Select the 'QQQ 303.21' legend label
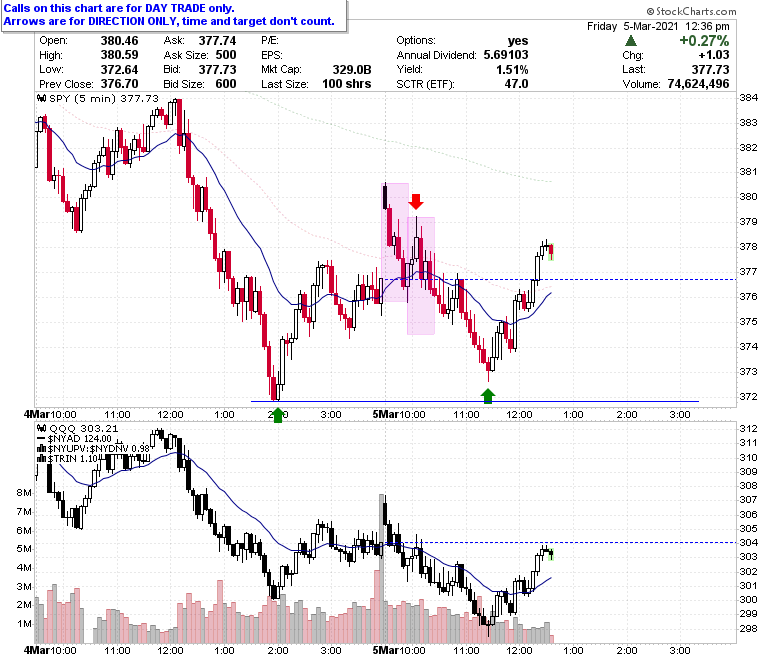 [x=84, y=428]
